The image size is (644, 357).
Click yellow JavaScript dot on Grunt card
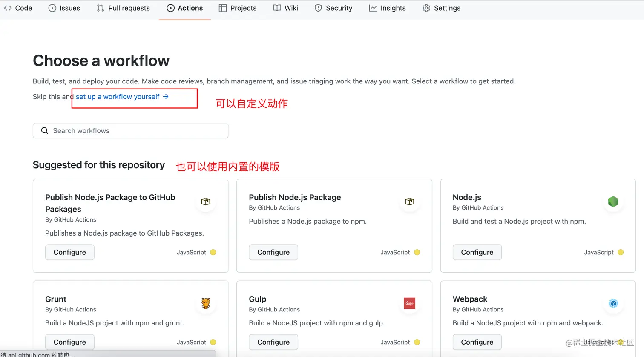coord(213,342)
